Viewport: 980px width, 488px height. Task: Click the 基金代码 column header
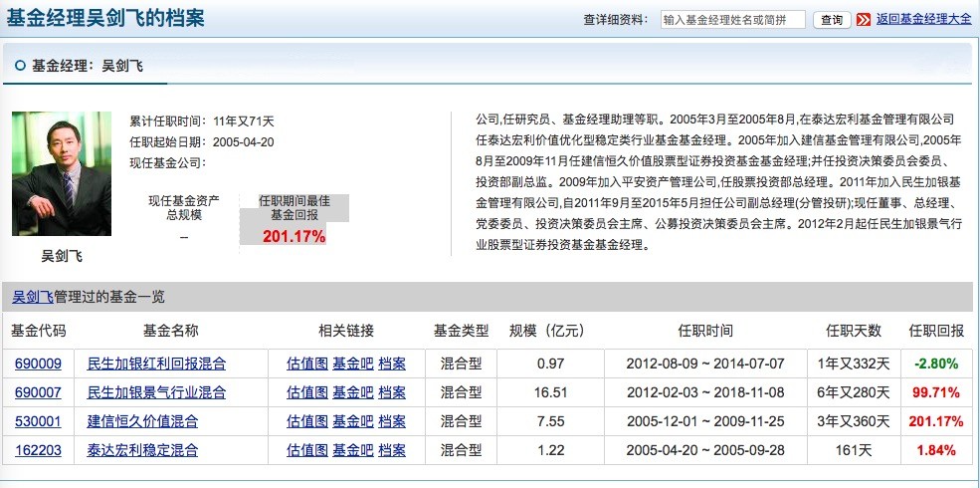point(38,331)
